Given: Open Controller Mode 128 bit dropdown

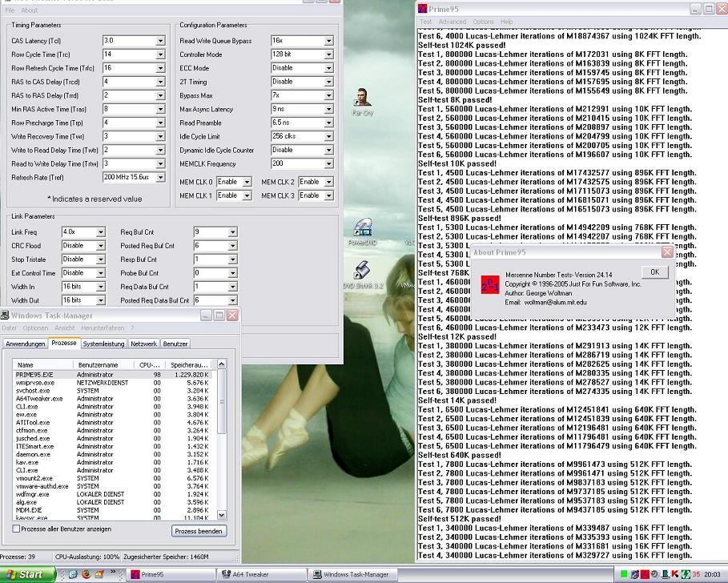Looking at the screenshot, I should pyautogui.click(x=328, y=54).
